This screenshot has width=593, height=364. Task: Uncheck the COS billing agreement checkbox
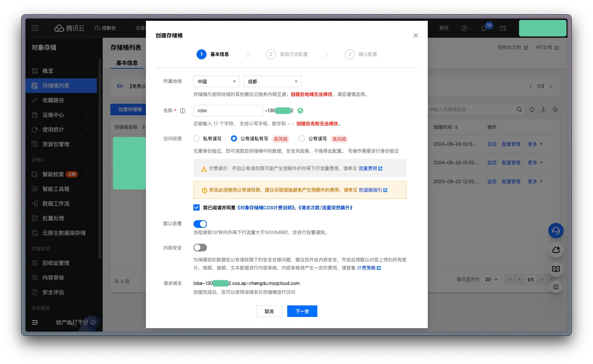click(197, 207)
